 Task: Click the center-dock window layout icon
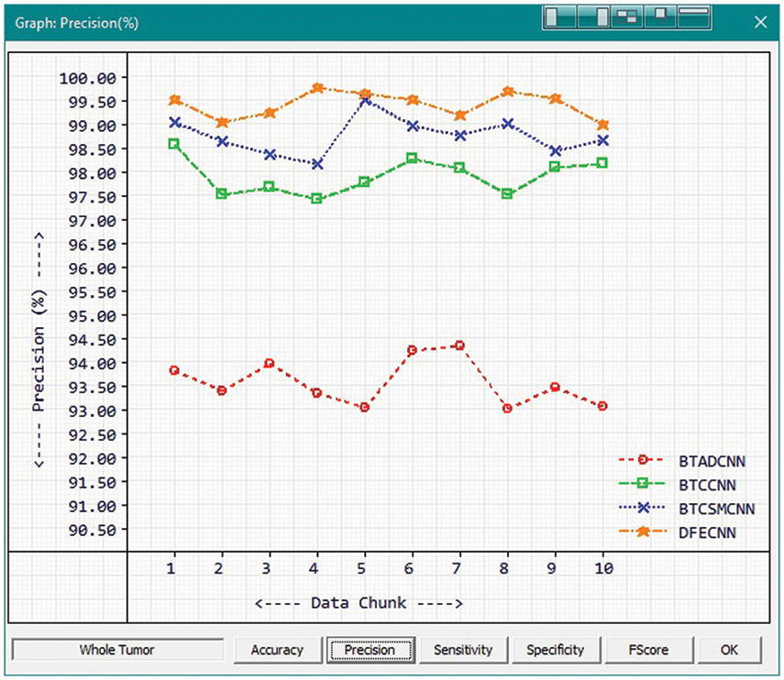pos(660,16)
